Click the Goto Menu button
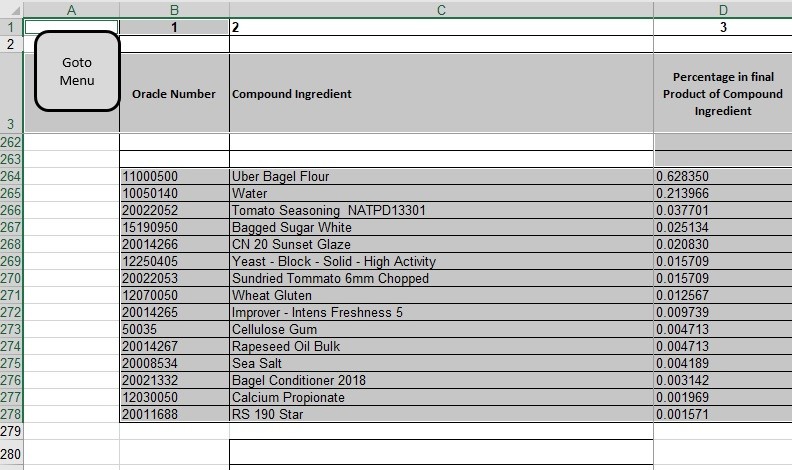Viewport: 792px width, 470px height. 77,71
